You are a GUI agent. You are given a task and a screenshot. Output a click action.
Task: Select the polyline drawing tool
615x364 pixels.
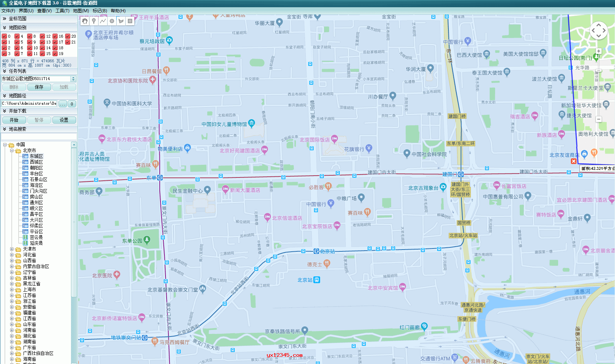[103, 21]
